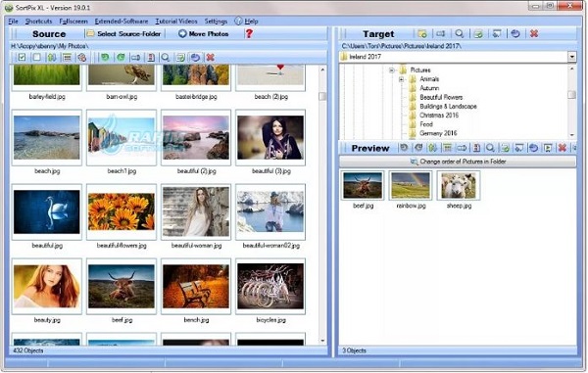This screenshot has width=588, height=373.
Task: Click the magnifier icon in Target toolbar
Action: tap(460, 33)
